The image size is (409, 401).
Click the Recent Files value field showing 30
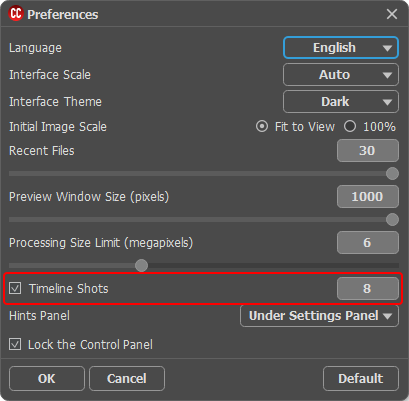coord(368,151)
